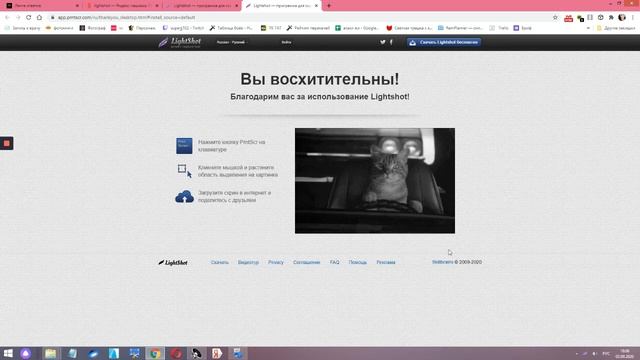The image size is (640, 360).
Task: Open the Twitter icon in header
Action: 382,42
